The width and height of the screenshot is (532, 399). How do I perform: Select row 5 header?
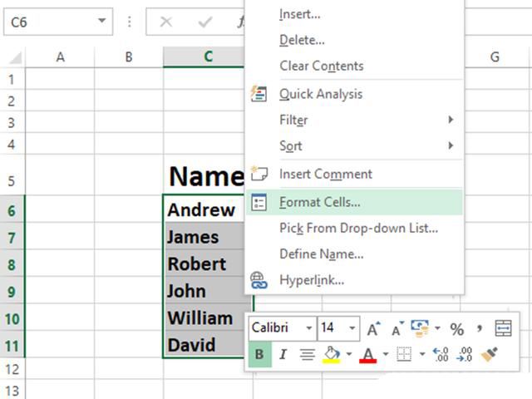[x=12, y=175]
